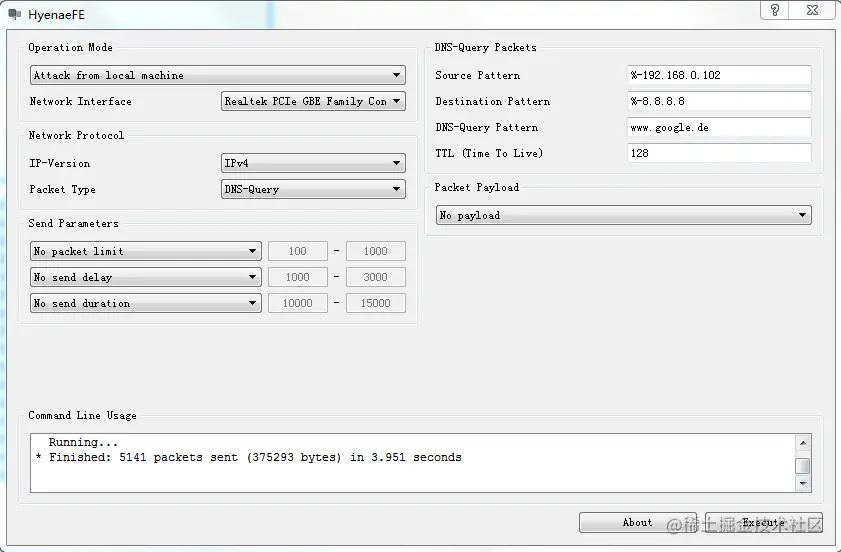Click the 'TTL (Time To Live)' label
Image resolution: width=841 pixels, height=552 pixels.
489,153
